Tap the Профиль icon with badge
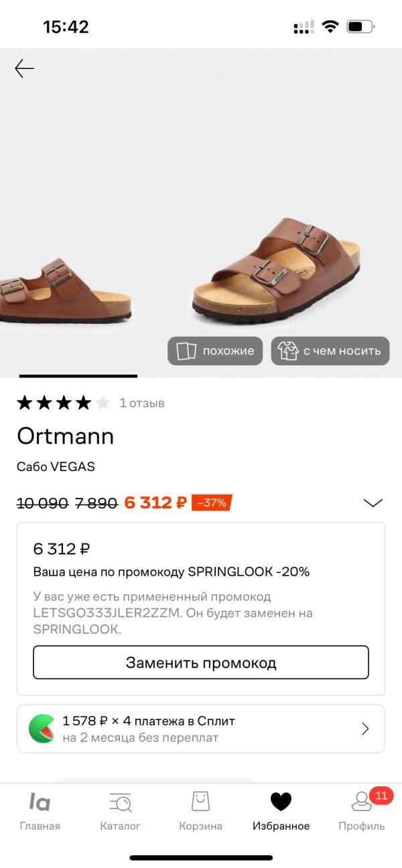The image size is (402, 868). point(362,802)
